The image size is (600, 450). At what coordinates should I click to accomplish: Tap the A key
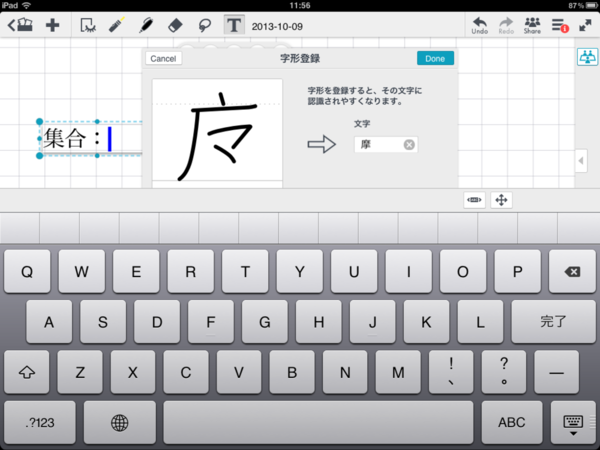point(49,321)
